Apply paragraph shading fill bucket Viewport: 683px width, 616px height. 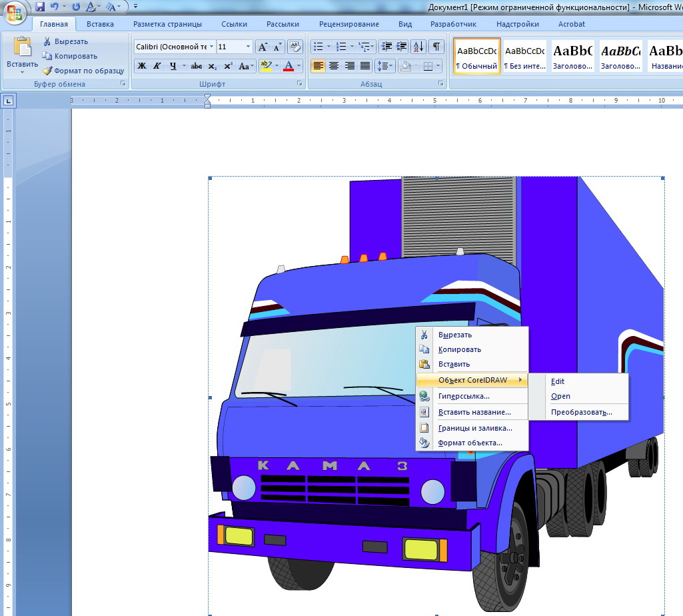coord(406,66)
